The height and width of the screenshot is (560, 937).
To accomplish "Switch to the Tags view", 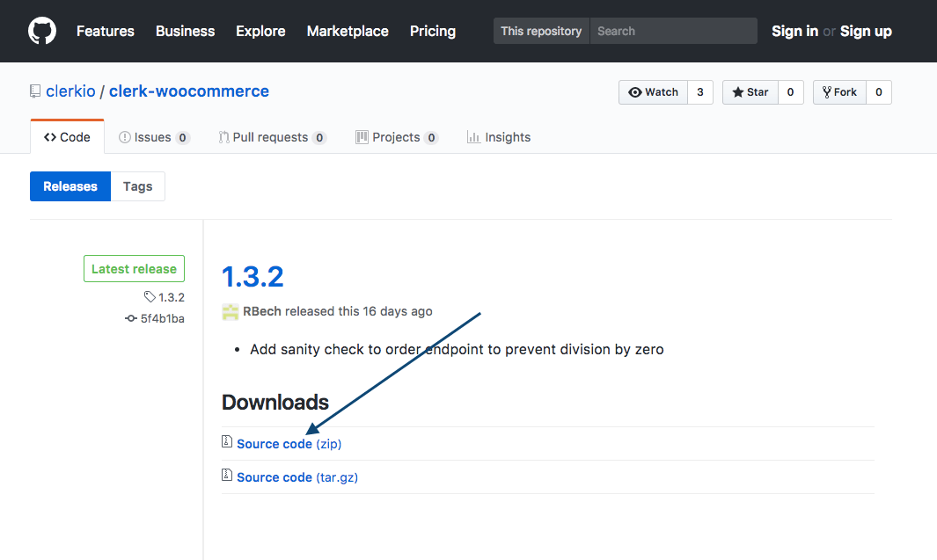I will click(x=137, y=185).
